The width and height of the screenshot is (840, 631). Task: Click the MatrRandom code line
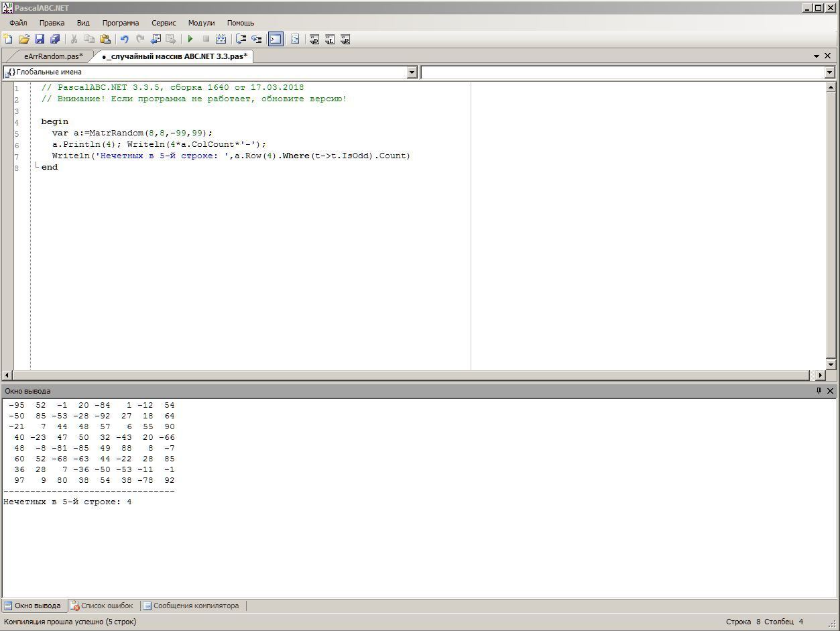[132, 133]
